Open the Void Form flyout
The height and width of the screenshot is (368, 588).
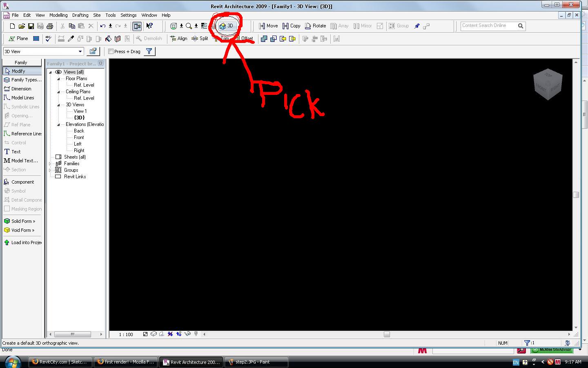click(19, 230)
